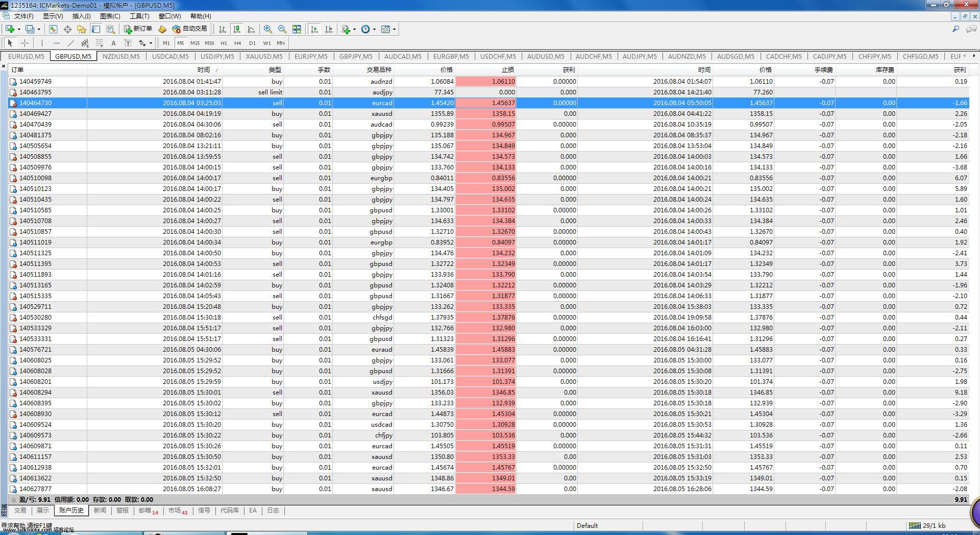This screenshot has height=535, width=980.
Task: Select the trendline tool
Action: [x=70, y=43]
